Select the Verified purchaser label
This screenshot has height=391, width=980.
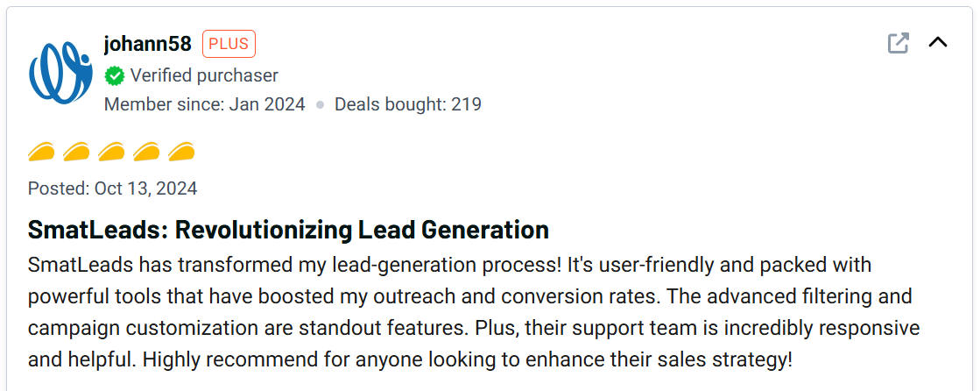click(x=204, y=76)
